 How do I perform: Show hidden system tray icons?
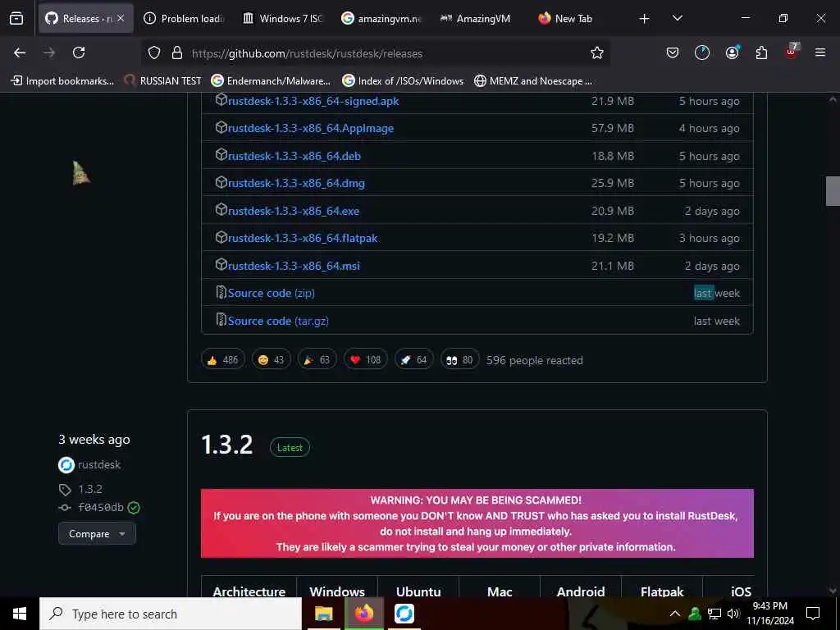pos(675,614)
